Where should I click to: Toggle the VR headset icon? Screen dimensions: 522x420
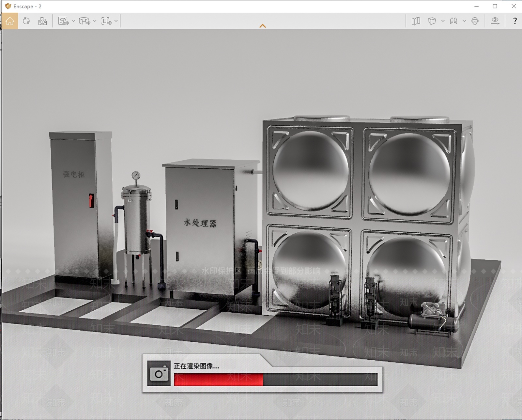[475, 21]
